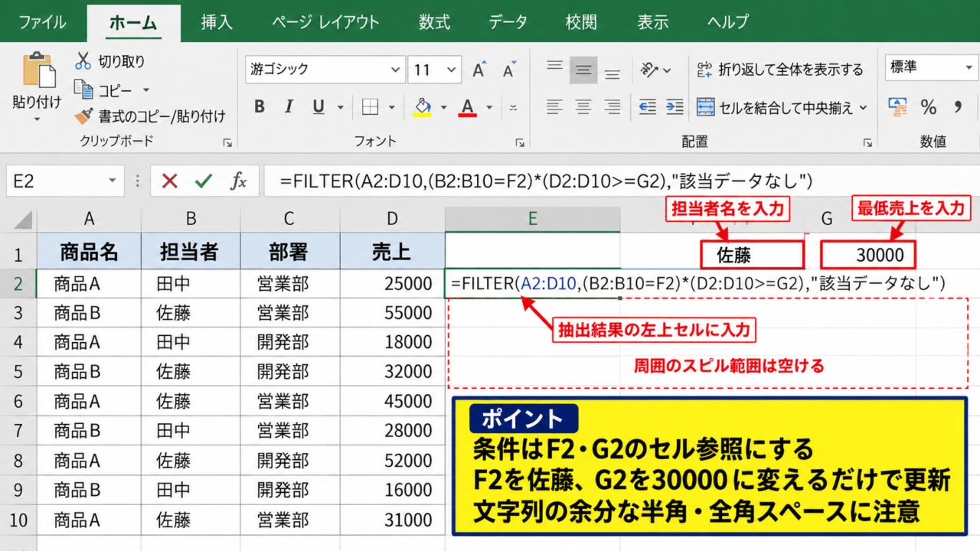The image size is (980, 551).
Task: Toggle italic formatting
Action: coord(289,107)
